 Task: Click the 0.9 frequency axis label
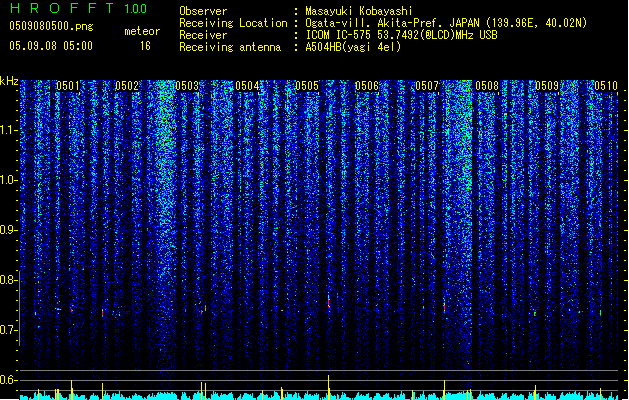point(8,230)
